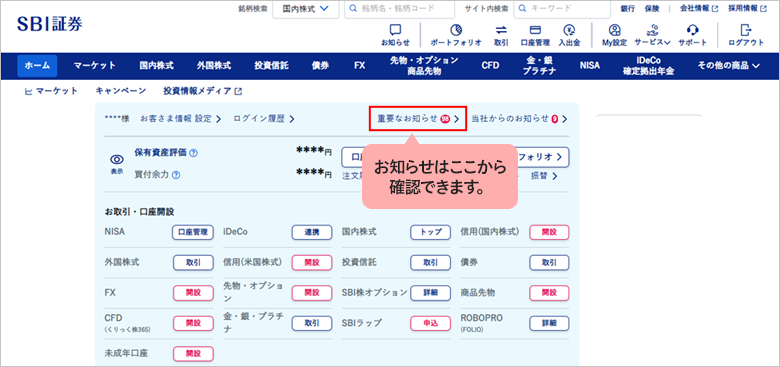
Task: Click the search magnifier in 銘柄名 field
Action: pyautogui.click(x=353, y=8)
